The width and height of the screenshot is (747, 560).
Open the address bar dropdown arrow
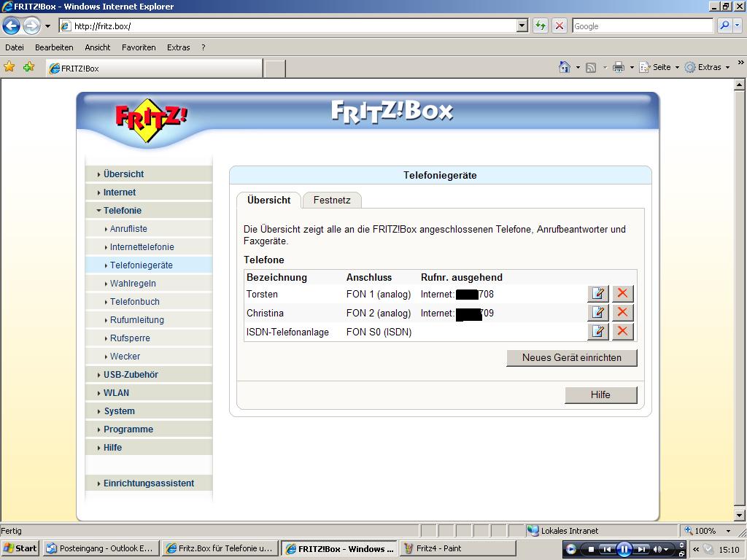(x=522, y=26)
